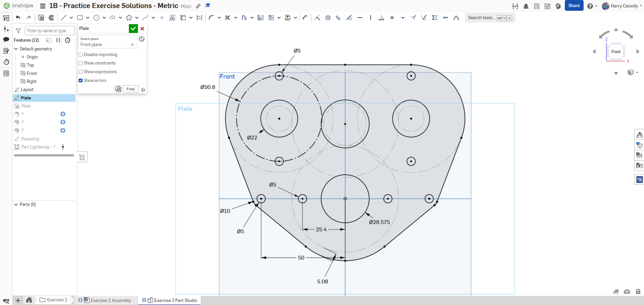This screenshot has height=305, width=644.
Task: Select the Line sketch tool
Action: [63, 18]
